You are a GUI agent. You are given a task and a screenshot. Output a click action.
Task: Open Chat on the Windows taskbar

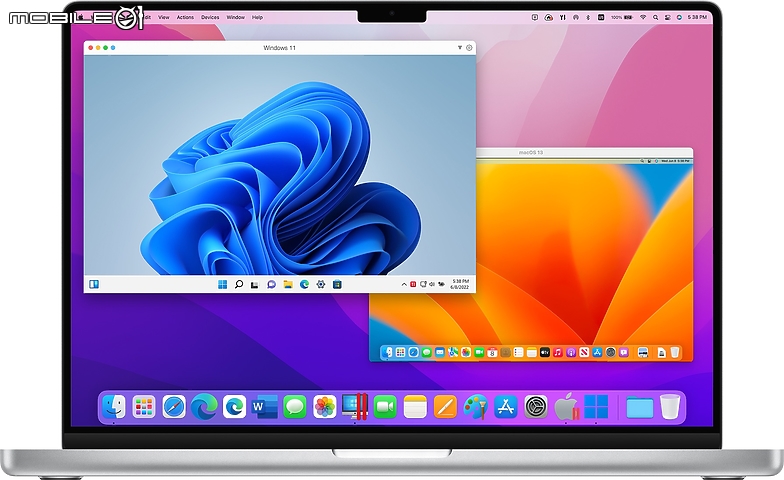[272, 284]
